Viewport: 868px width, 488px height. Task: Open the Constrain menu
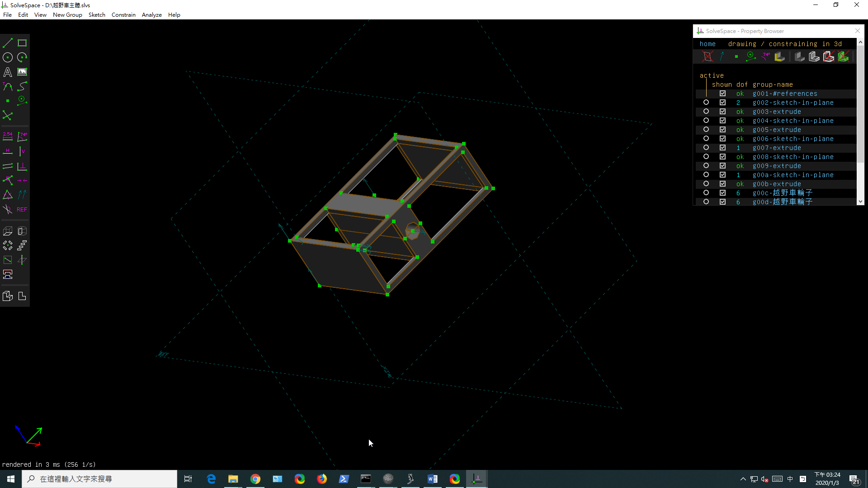coord(123,14)
